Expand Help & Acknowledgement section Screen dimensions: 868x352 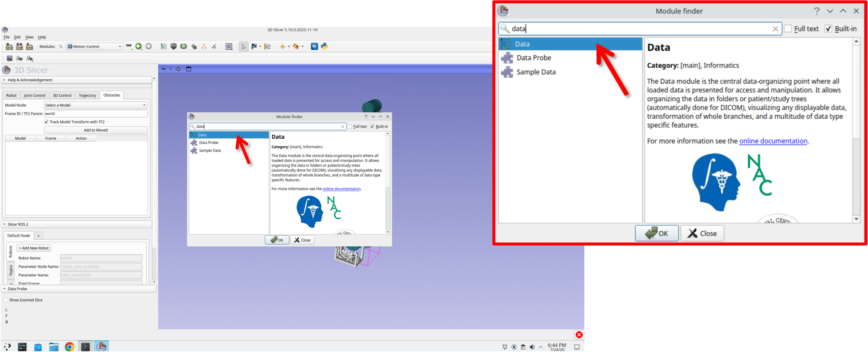77,80
